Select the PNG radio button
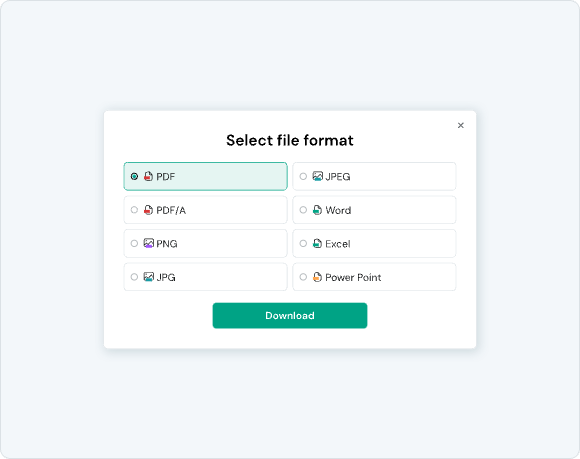Screen dimensions: 580x459 134,243
